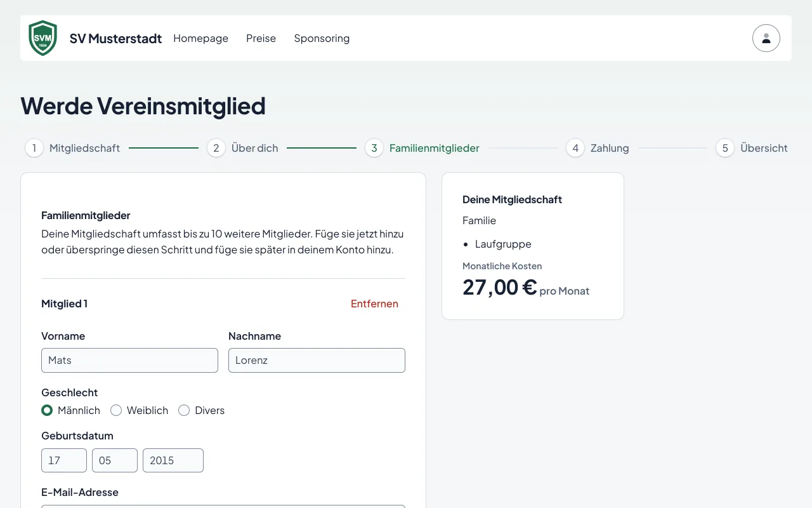Focus the birth year field showing 2015

click(x=173, y=460)
